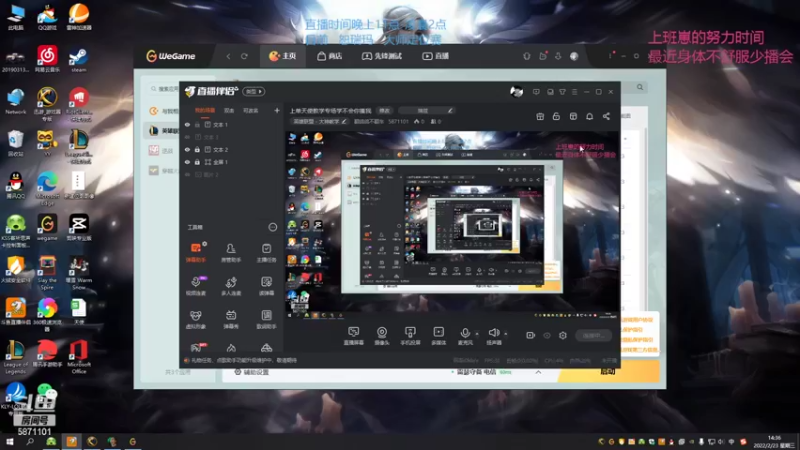This screenshot has height=450, width=800.
Task: Open WeGame 商店 tab
Action: [330, 56]
